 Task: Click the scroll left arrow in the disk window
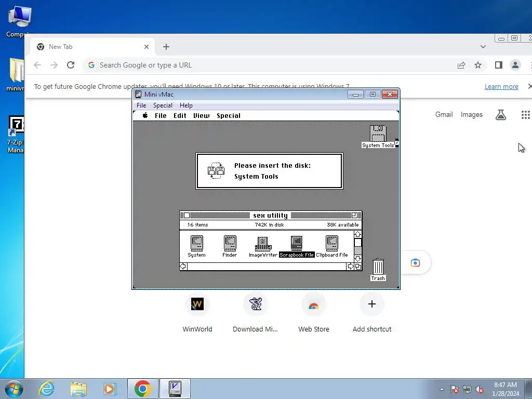(x=183, y=267)
